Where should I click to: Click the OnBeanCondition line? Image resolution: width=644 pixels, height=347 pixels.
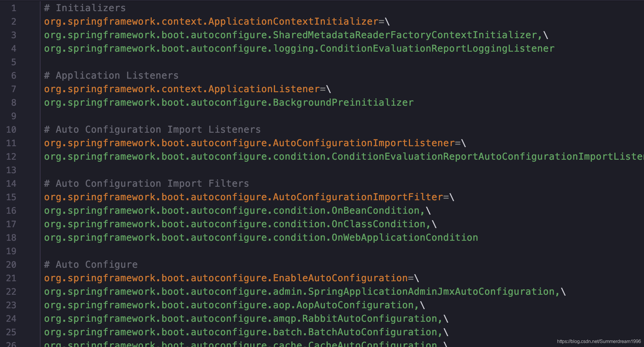pyautogui.click(x=237, y=210)
